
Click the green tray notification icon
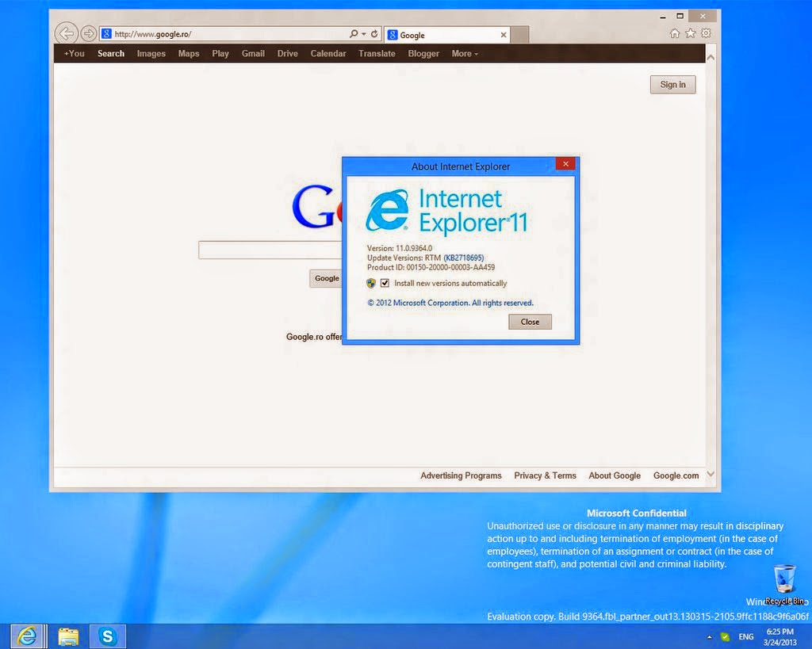tap(726, 637)
